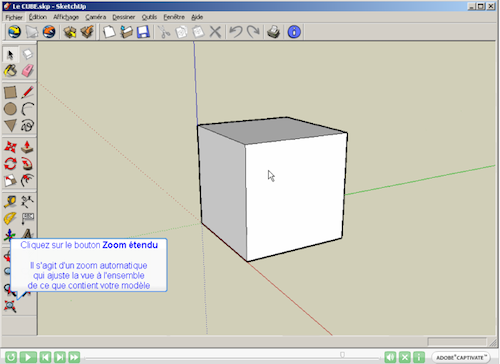
Task: Click the Zoom Extents button
Action: 10,306
